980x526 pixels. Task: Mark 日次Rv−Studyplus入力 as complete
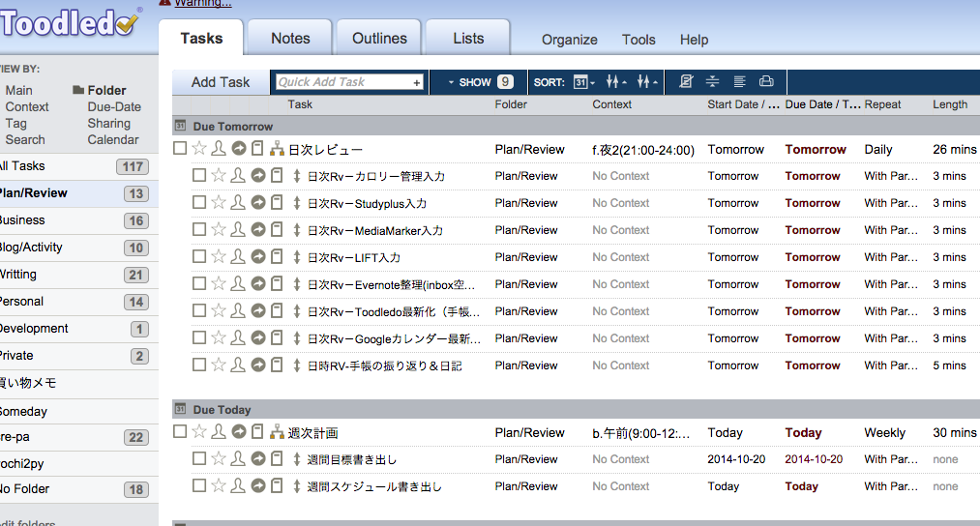coord(199,203)
